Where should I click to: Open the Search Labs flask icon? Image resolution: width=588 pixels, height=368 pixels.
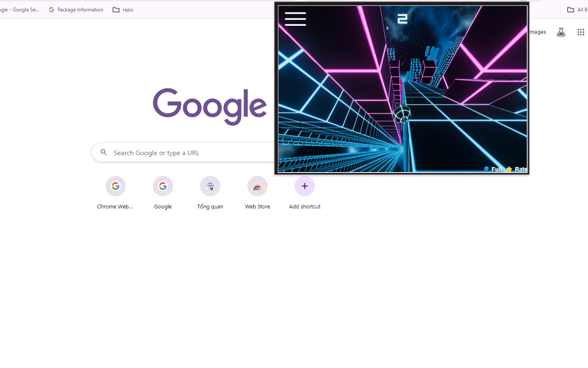[x=561, y=32]
